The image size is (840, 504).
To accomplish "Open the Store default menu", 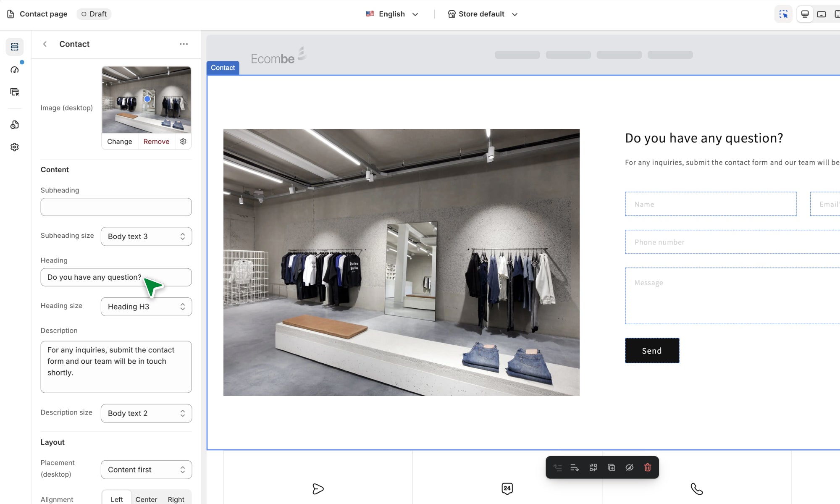I will pos(482,14).
